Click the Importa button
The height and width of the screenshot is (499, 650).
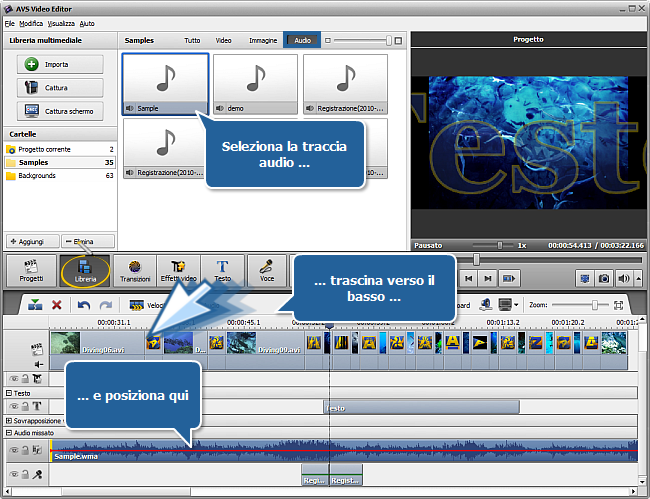60,64
